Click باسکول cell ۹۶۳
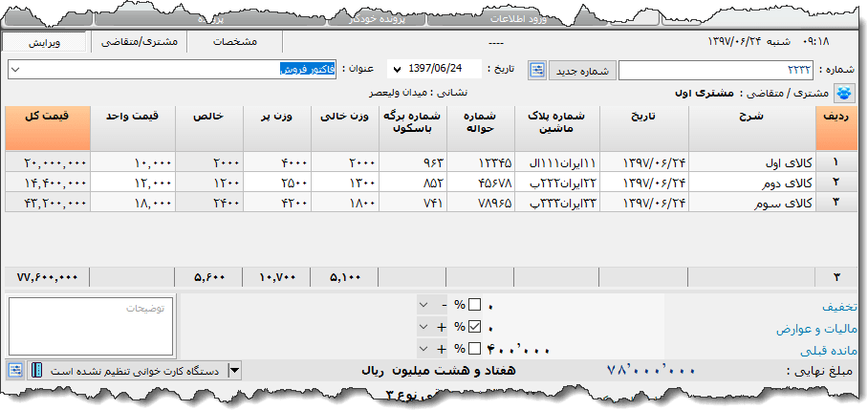Viewport: 868px width, 410px height. (x=413, y=162)
